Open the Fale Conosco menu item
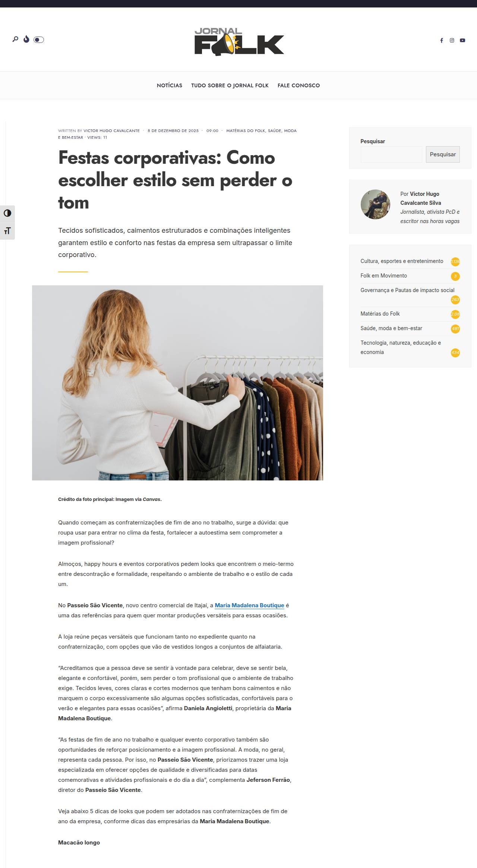The height and width of the screenshot is (868, 477). 298,85
